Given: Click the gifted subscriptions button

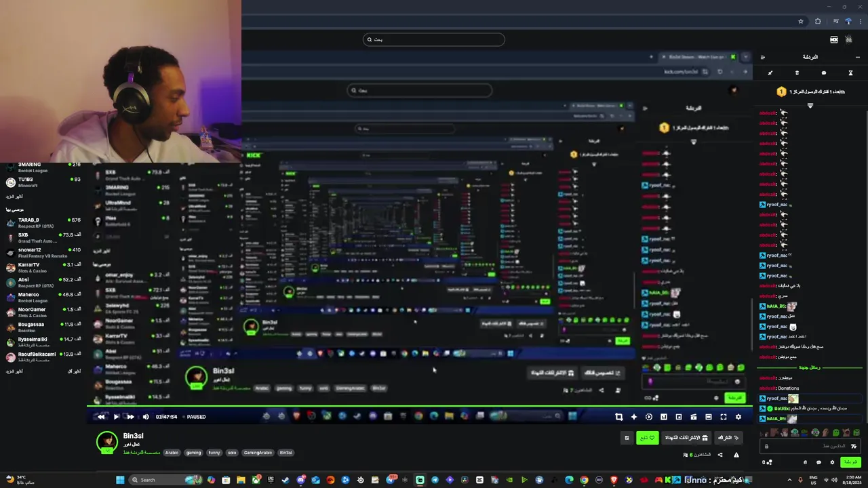Looking at the screenshot, I should [686, 438].
